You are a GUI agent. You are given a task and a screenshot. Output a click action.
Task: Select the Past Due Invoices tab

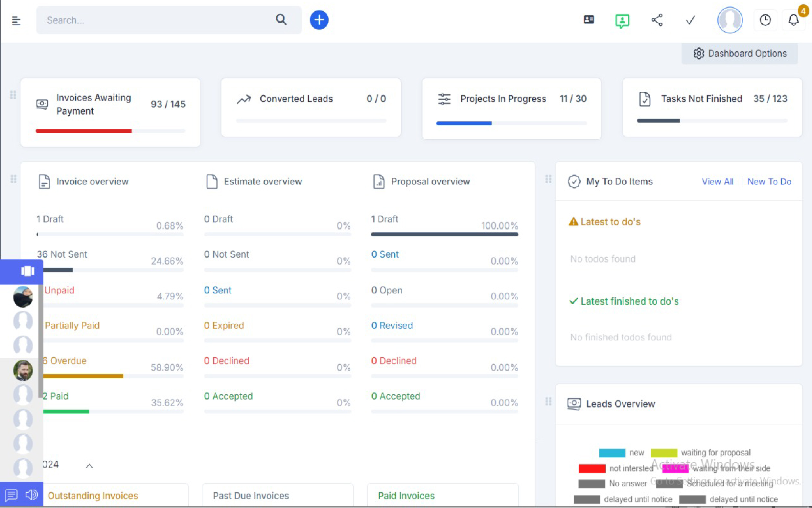251,496
